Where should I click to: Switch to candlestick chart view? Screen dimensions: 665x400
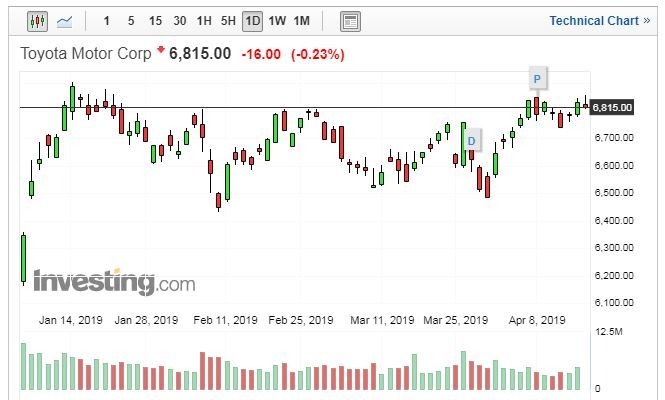37,21
